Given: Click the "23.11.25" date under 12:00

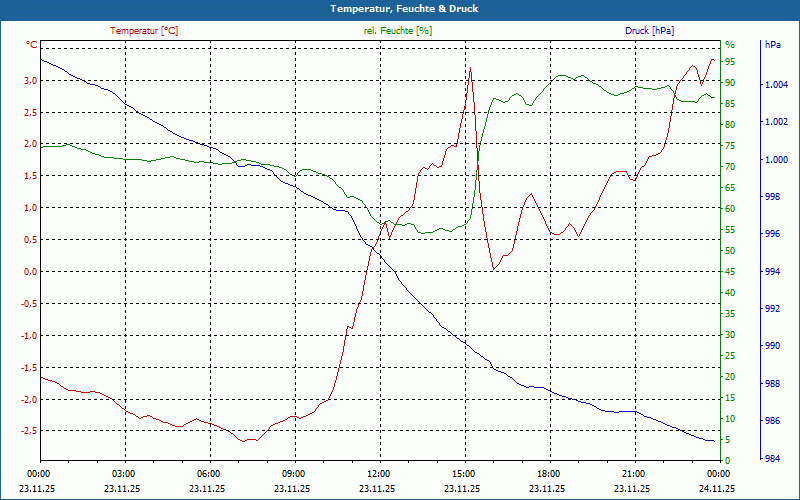Looking at the screenshot, I should coord(377,488).
